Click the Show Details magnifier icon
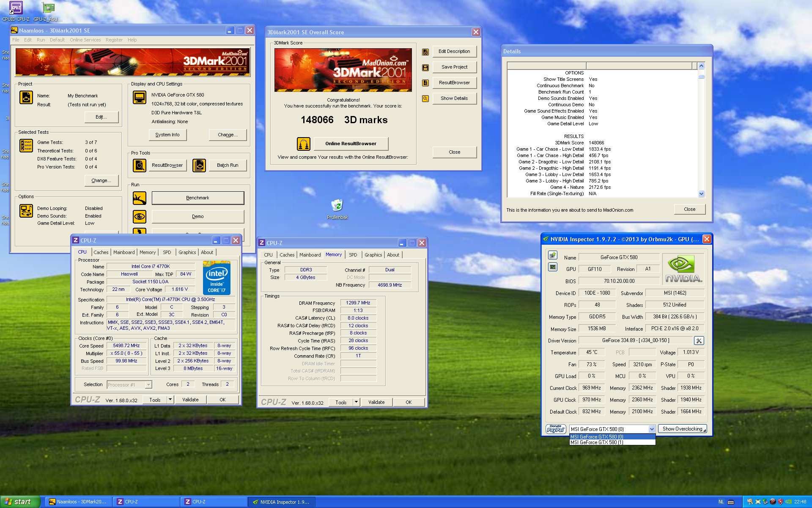812x508 pixels. (425, 99)
